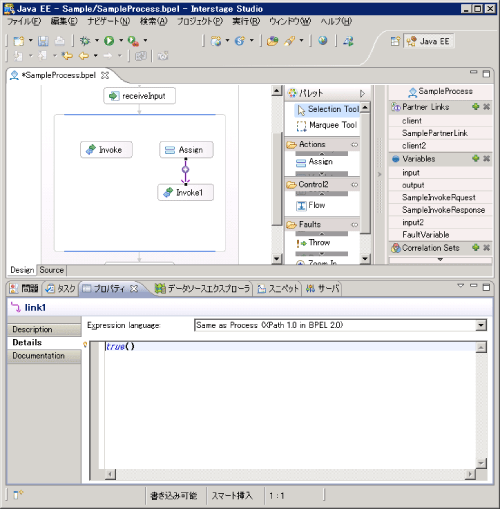This screenshot has width=500, height=509.
Task: Pick the Flow item in palette
Action: tap(311, 205)
